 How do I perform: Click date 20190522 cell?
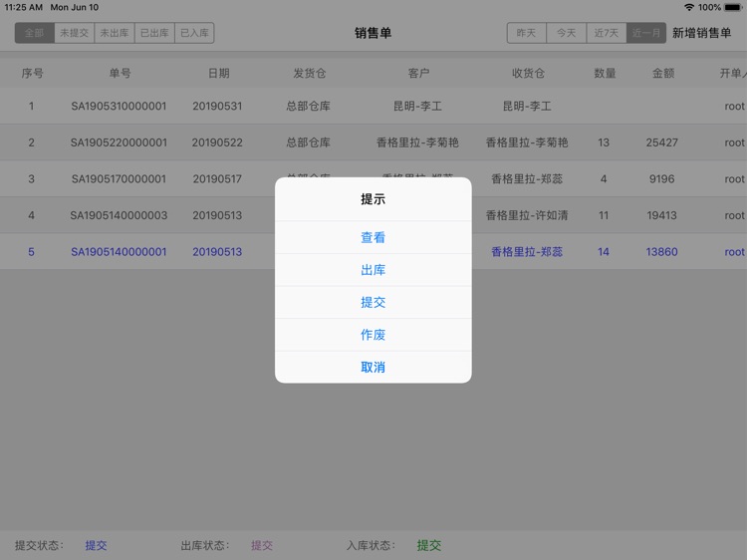(x=217, y=142)
